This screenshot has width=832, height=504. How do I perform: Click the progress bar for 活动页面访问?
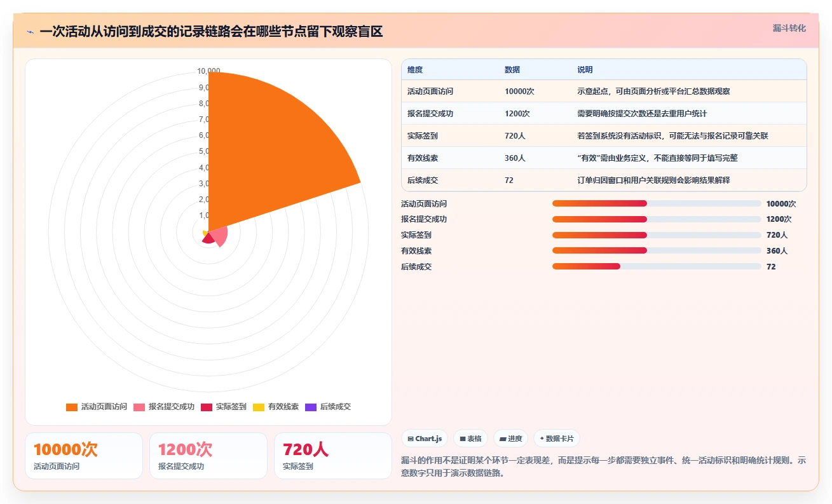pos(657,203)
